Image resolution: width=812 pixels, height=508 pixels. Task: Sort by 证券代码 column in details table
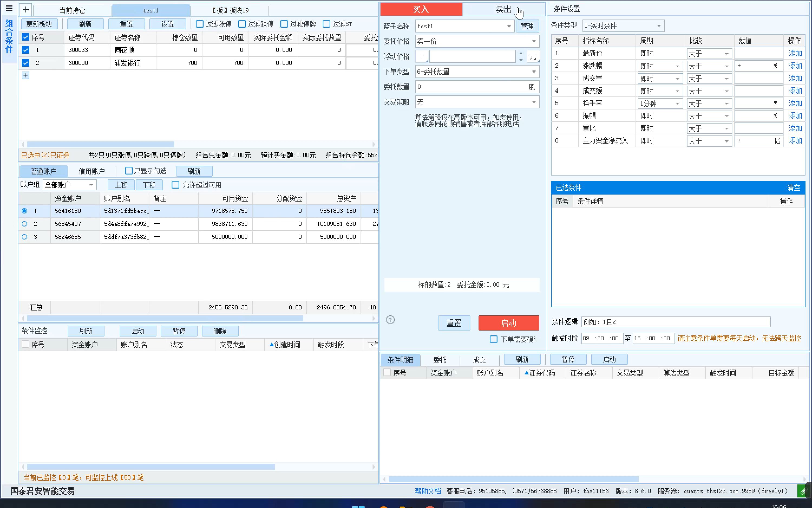pos(542,373)
